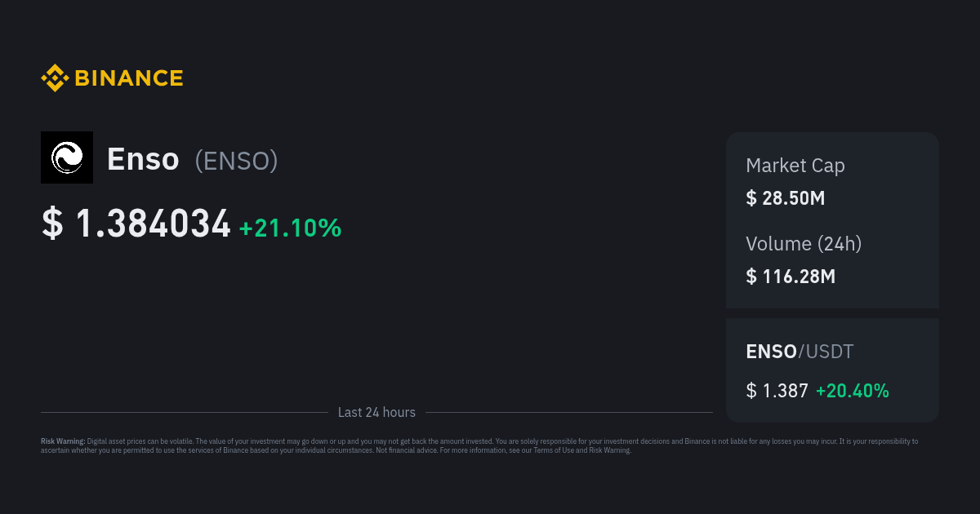Click the Volume (24h) label
Screen dimensions: 980x514
click(804, 243)
